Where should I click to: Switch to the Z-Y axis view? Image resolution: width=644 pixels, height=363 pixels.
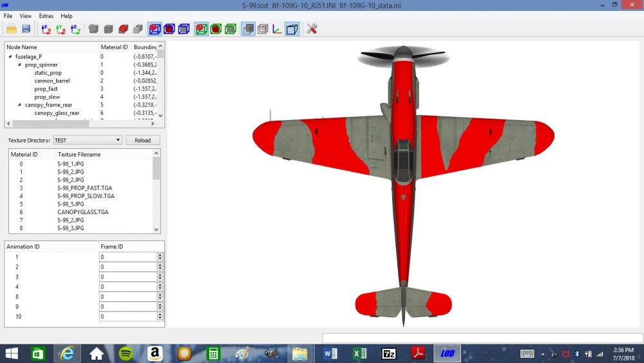(x=75, y=29)
